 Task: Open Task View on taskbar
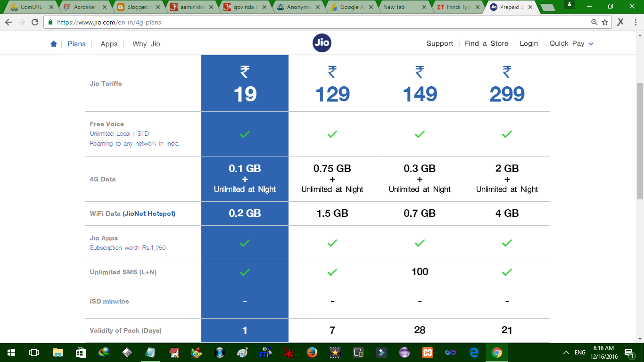coord(34,353)
